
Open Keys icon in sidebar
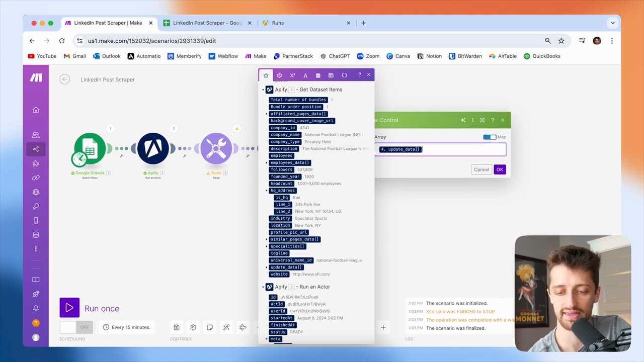coord(36,206)
